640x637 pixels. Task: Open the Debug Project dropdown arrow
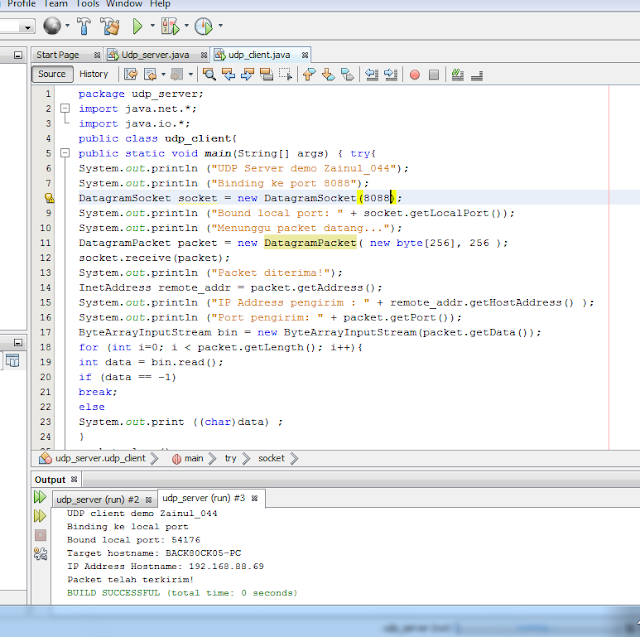coord(187,26)
